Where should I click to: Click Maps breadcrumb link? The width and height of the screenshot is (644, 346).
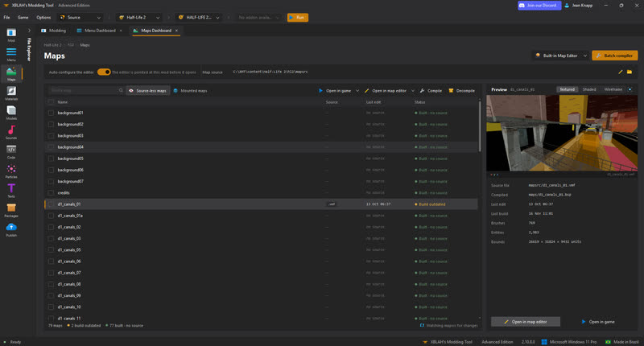(85, 45)
